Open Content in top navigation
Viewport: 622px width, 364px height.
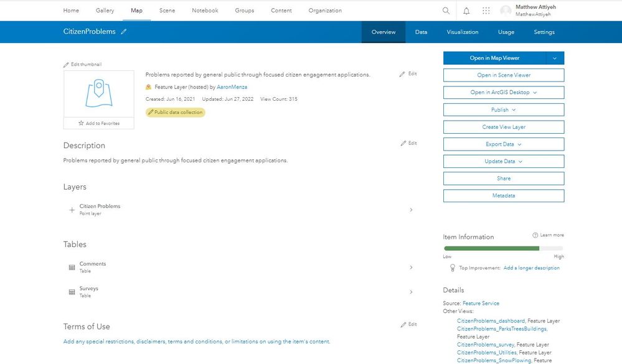pyautogui.click(x=281, y=11)
